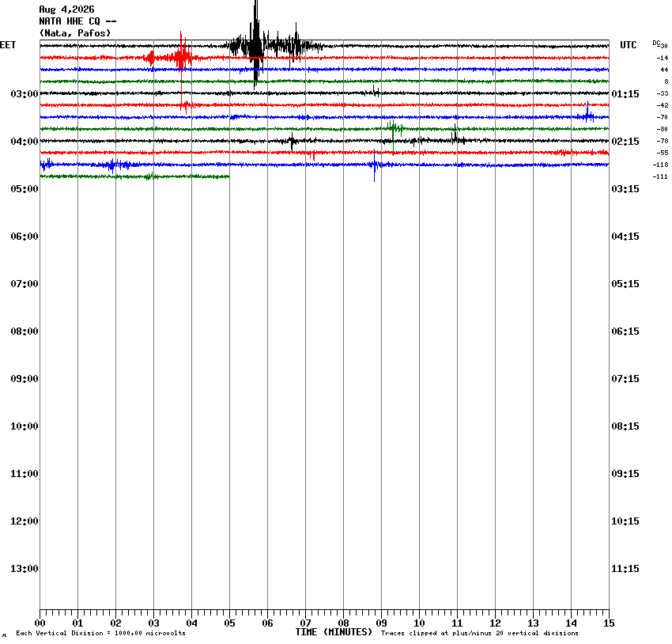
Task: Select the 05:00 EET hour label
Action: pyautogui.click(x=25, y=189)
